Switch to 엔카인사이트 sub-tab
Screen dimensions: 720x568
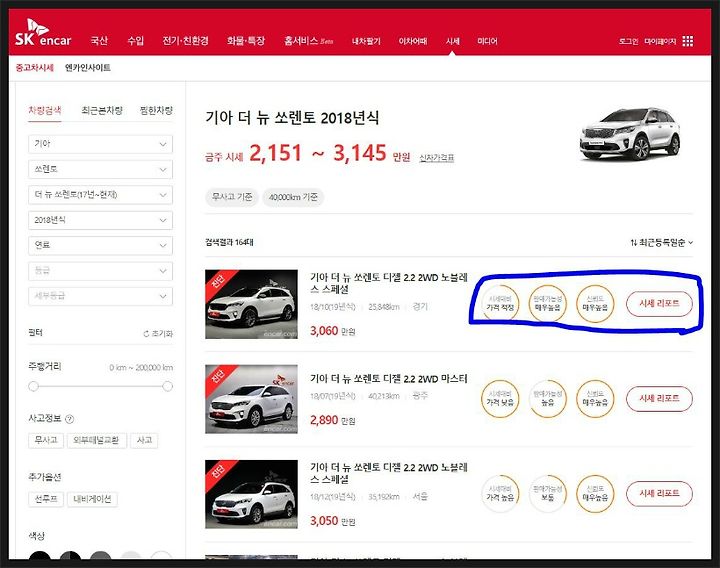88,68
